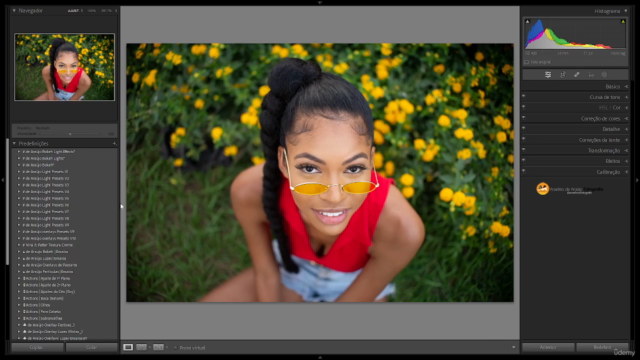Image resolution: width=640 pixels, height=360 pixels.
Task: Click the Colar button
Action: 91,347
